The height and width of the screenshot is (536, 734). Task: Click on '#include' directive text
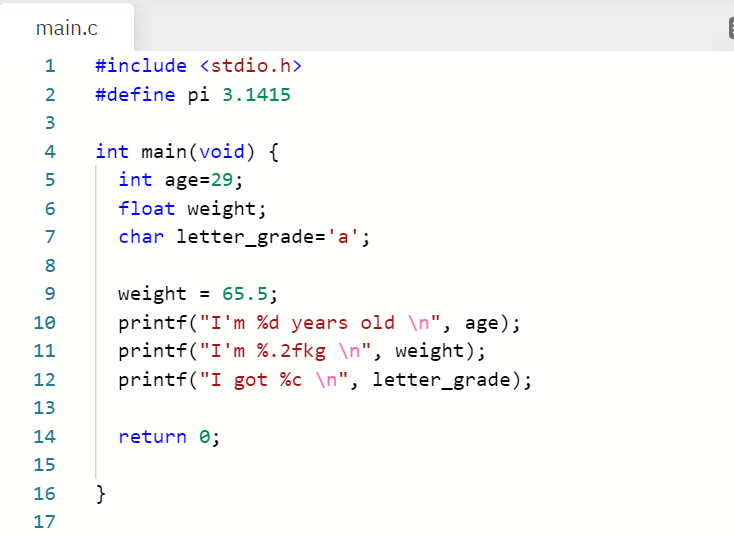point(141,66)
